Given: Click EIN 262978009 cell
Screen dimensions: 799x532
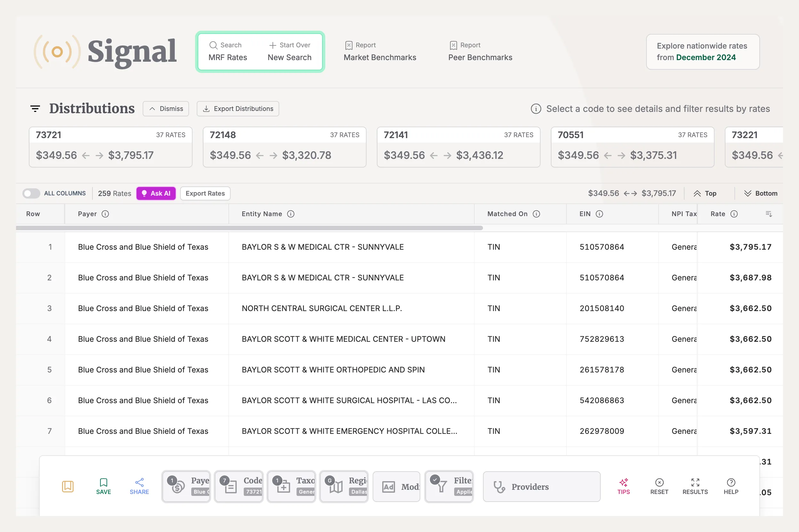Looking at the screenshot, I should (x=602, y=431).
